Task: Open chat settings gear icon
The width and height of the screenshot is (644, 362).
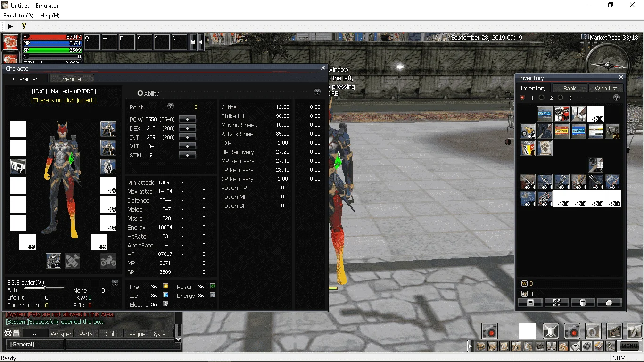Action: point(8,333)
